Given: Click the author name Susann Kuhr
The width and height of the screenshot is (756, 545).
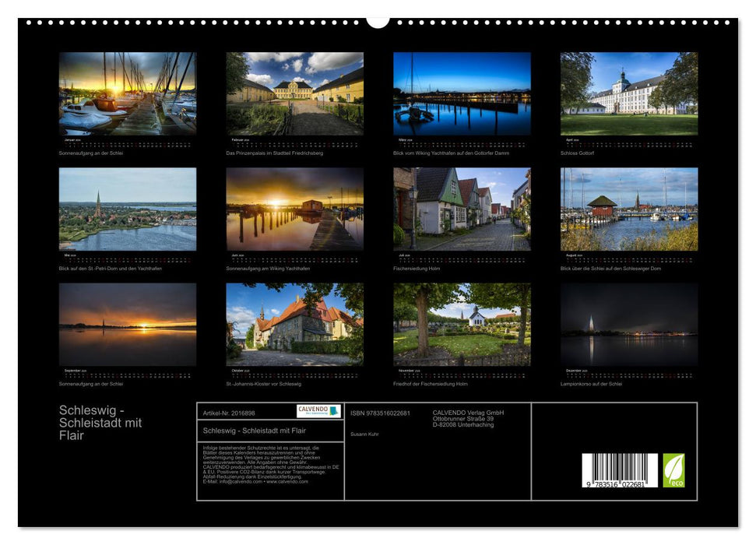Looking at the screenshot, I should tap(365, 434).
